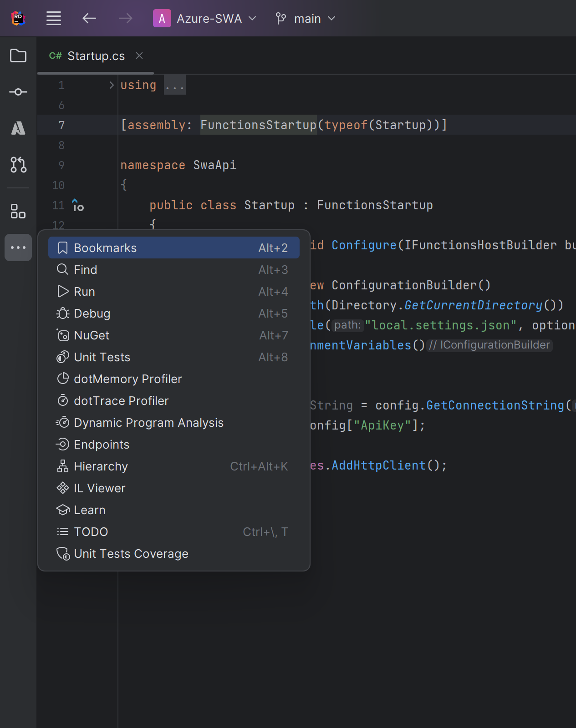The height and width of the screenshot is (728, 576).
Task: Open the NuGet tool window entry
Action: [x=174, y=335]
